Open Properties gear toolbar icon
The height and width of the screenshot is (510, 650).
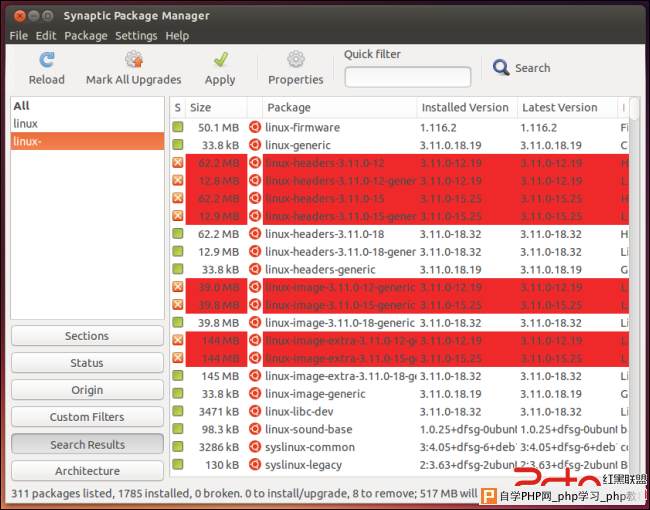click(x=296, y=59)
